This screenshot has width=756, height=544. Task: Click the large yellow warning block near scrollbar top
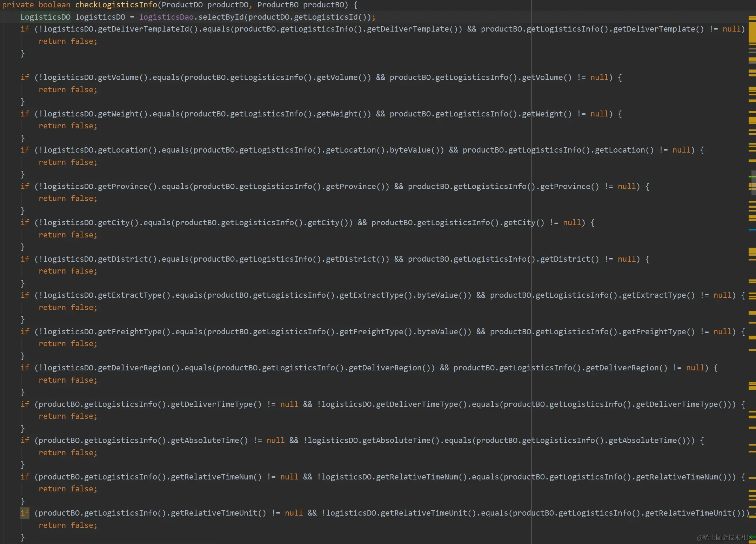[751, 32]
